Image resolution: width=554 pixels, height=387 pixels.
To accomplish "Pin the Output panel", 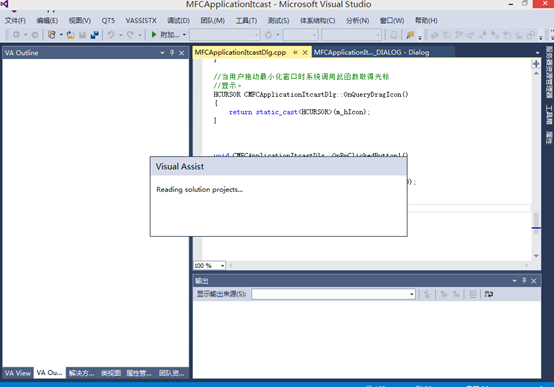I will pos(524,281).
